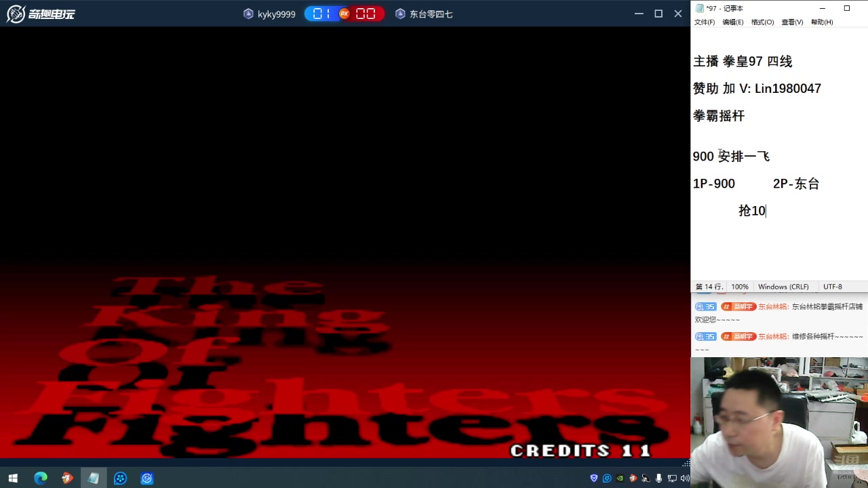The image size is (868, 488).
Task: Click the 第 14 行 status bar entry
Action: coord(708,287)
